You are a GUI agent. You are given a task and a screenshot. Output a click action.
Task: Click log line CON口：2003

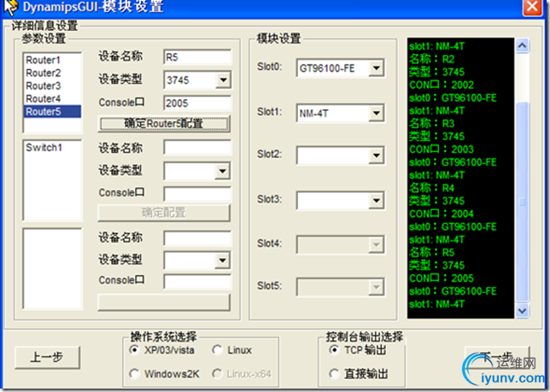[x=442, y=149]
